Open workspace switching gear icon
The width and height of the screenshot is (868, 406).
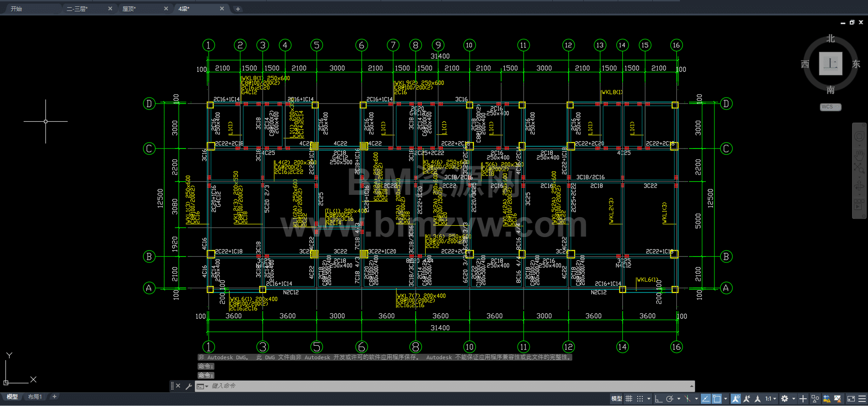point(784,399)
